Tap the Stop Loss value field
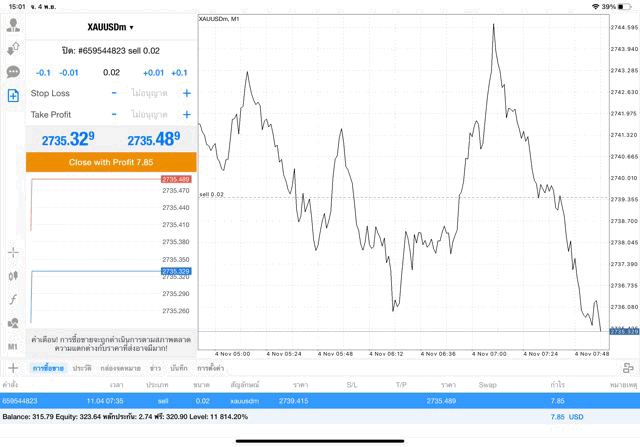This screenshot has width=640, height=447. click(x=150, y=93)
